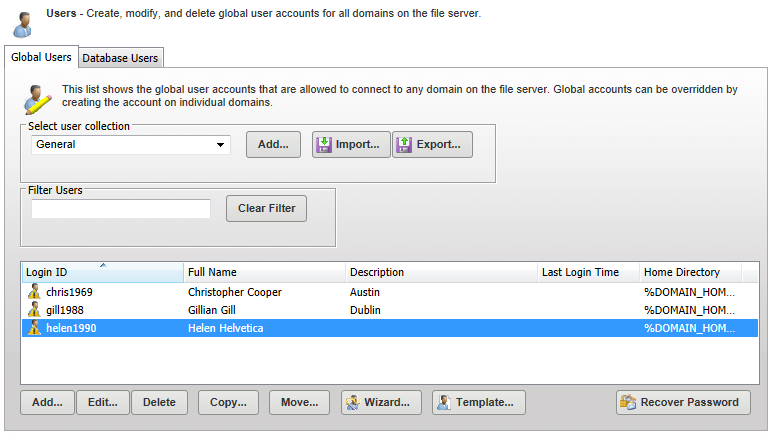Launch the user Wizard

(x=380, y=402)
